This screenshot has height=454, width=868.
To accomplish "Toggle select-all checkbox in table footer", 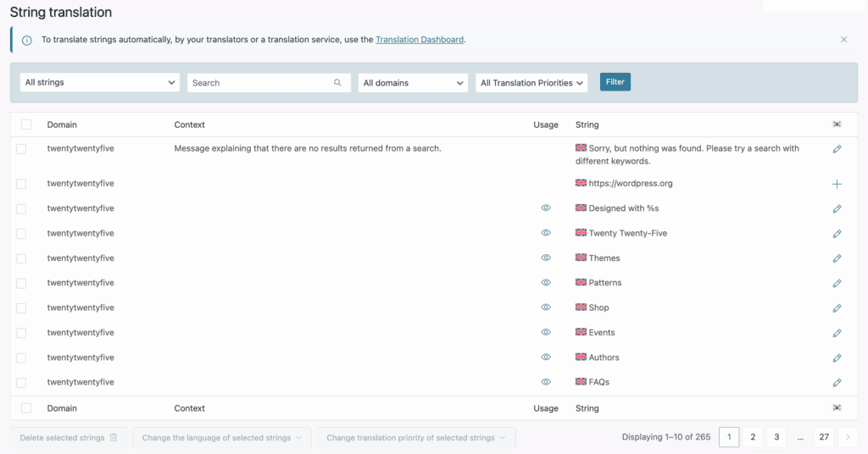I will click(26, 408).
